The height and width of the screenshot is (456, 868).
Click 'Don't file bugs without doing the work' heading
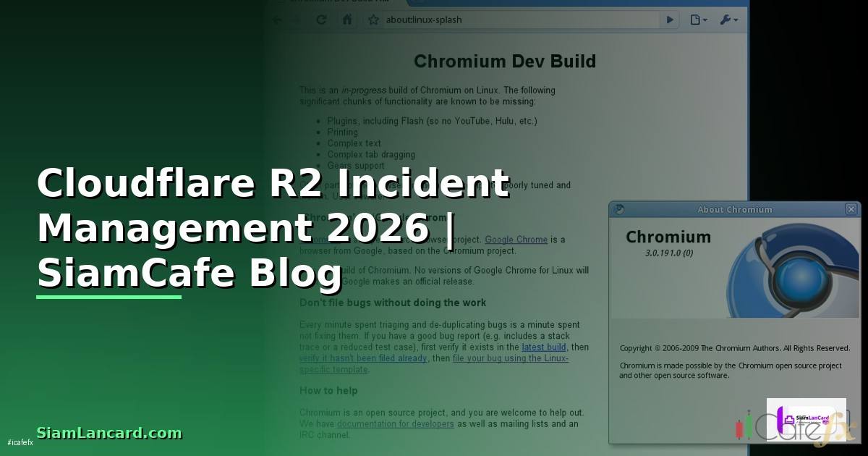(x=393, y=303)
